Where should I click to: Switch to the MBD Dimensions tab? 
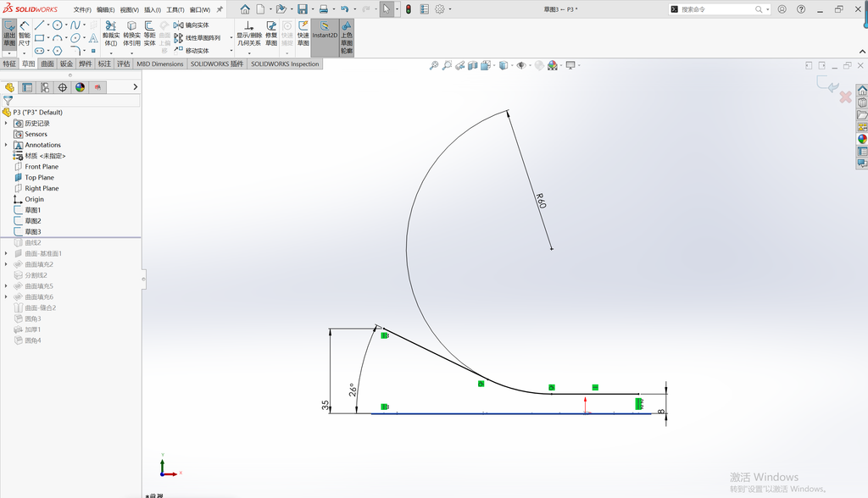point(160,64)
